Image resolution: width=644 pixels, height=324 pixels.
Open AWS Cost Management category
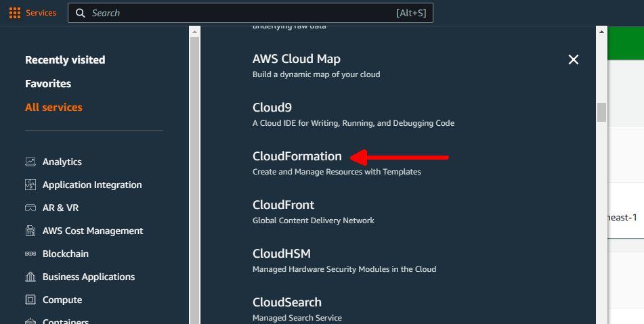tap(93, 231)
